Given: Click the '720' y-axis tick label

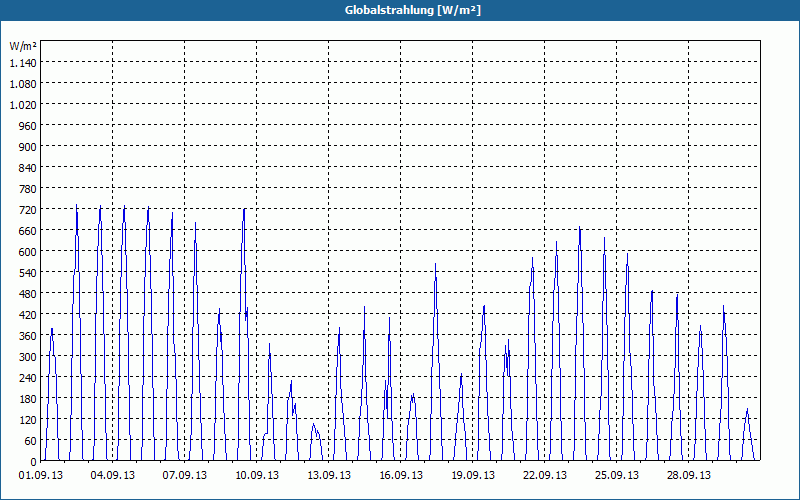Looking at the screenshot, I should pyautogui.click(x=28, y=210).
